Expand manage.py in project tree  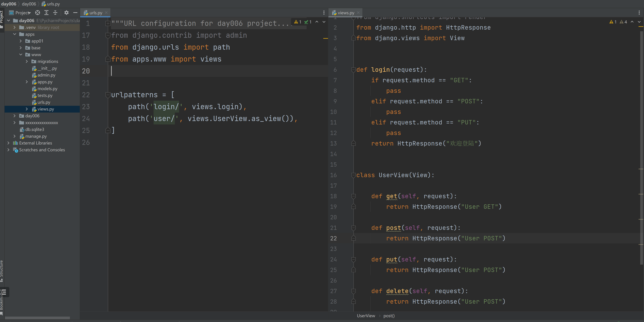(14, 136)
